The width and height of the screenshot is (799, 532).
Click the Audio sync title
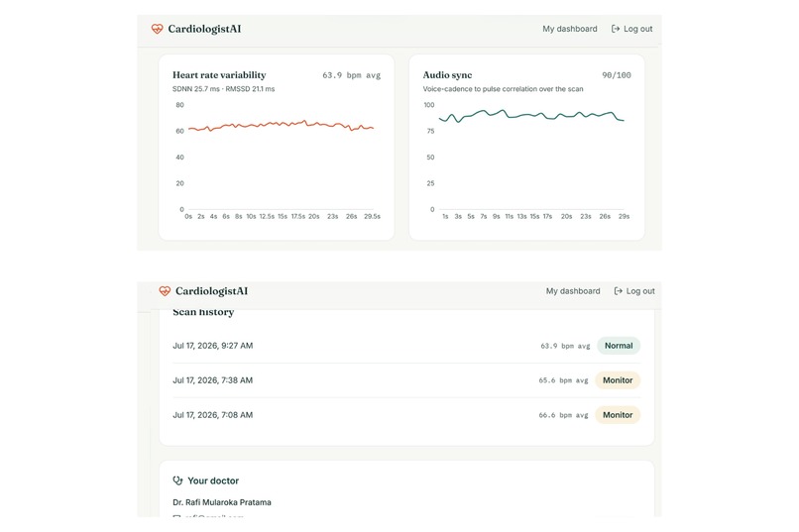447,75
